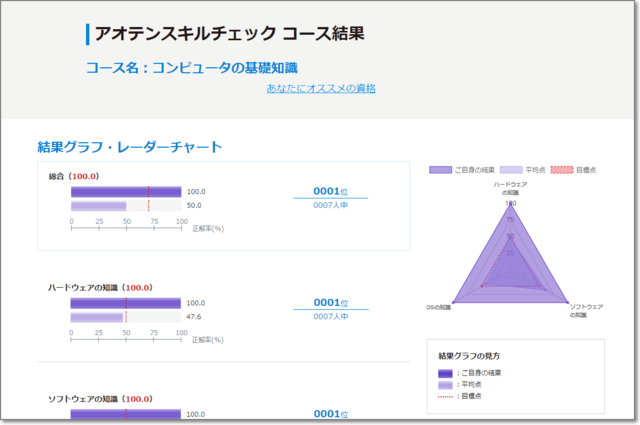Click the OSの知識 vertex on radar chart
640x425 pixels.
point(453,302)
